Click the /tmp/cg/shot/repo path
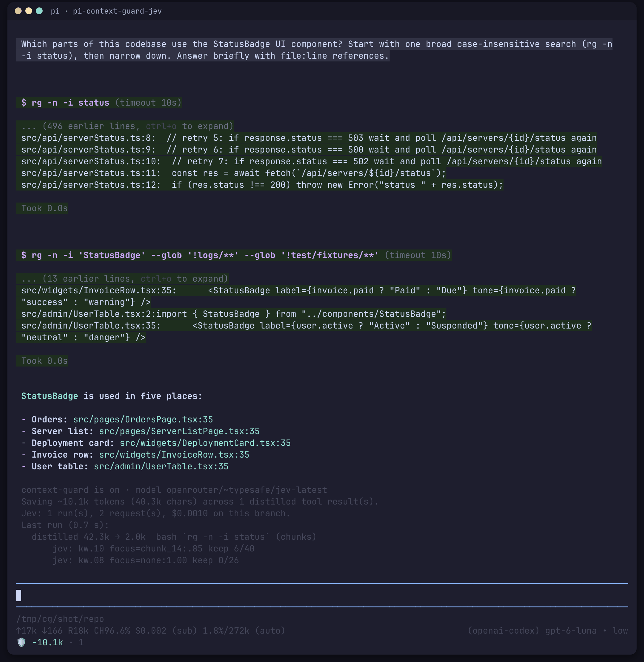Screen dimensions: 644x662 point(60,619)
